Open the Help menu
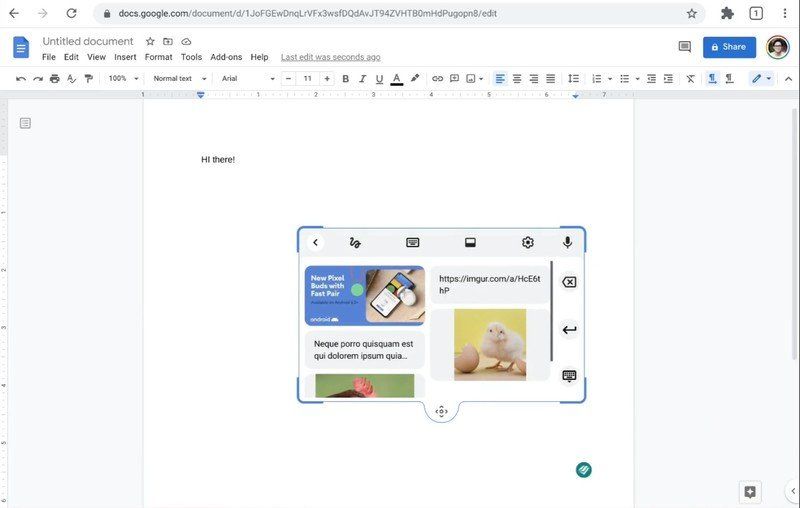Viewport: 800px width, 508px height. pyautogui.click(x=259, y=57)
